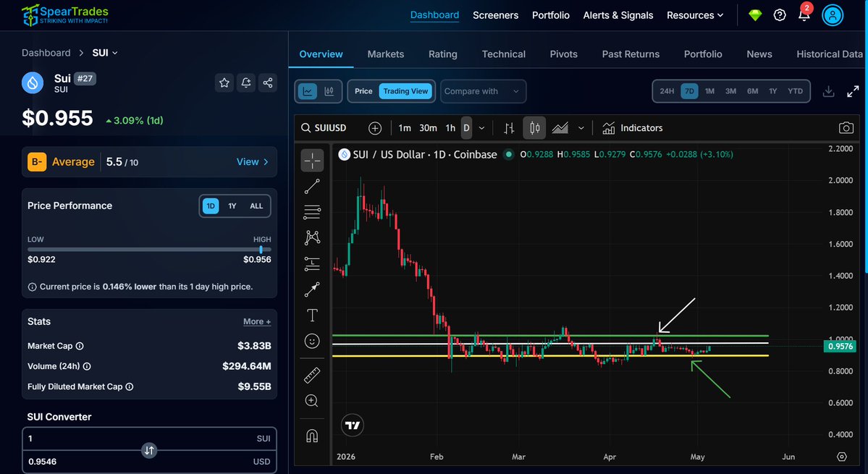Viewport: 868px width, 474px height.
Task: Select the Fibonacci retracement tool
Action: click(x=312, y=212)
